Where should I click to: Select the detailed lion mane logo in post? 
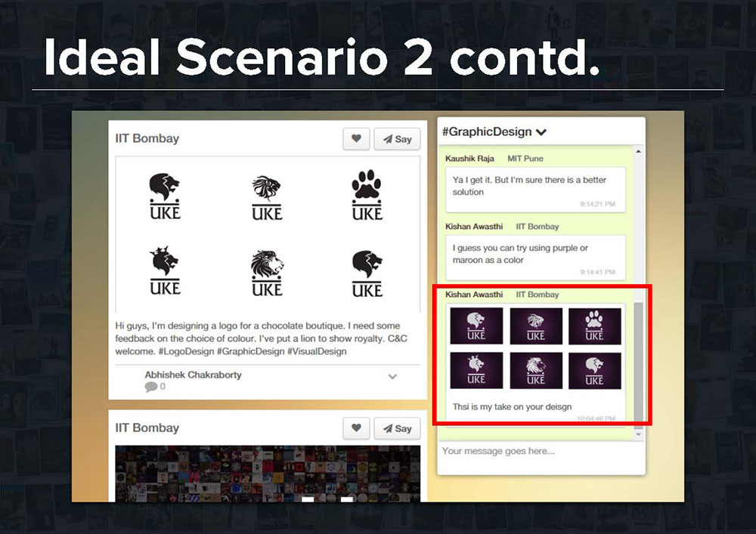(267, 273)
